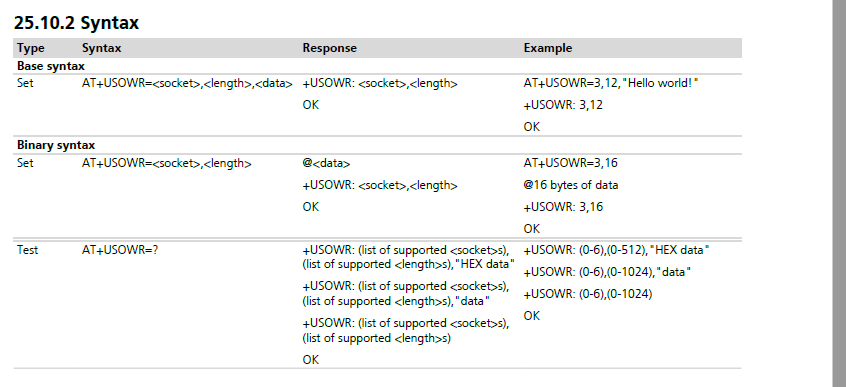
Task: Click the @16 bytes of data example
Action: (571, 185)
